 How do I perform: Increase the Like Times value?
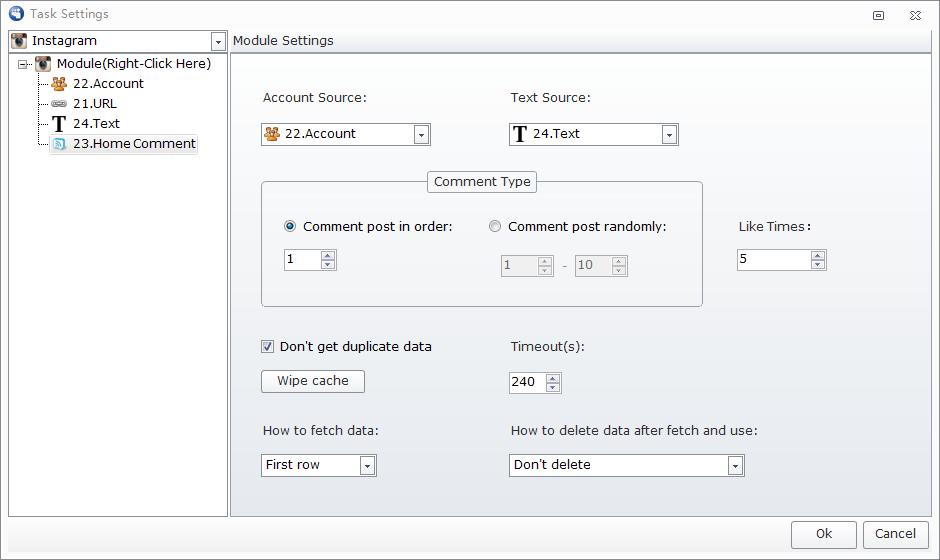click(818, 256)
